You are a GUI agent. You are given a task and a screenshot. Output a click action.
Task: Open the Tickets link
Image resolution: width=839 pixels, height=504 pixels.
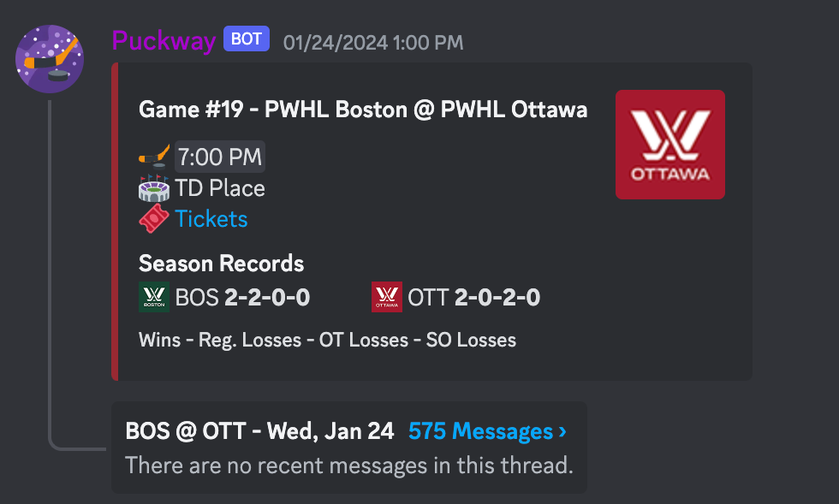point(211,219)
